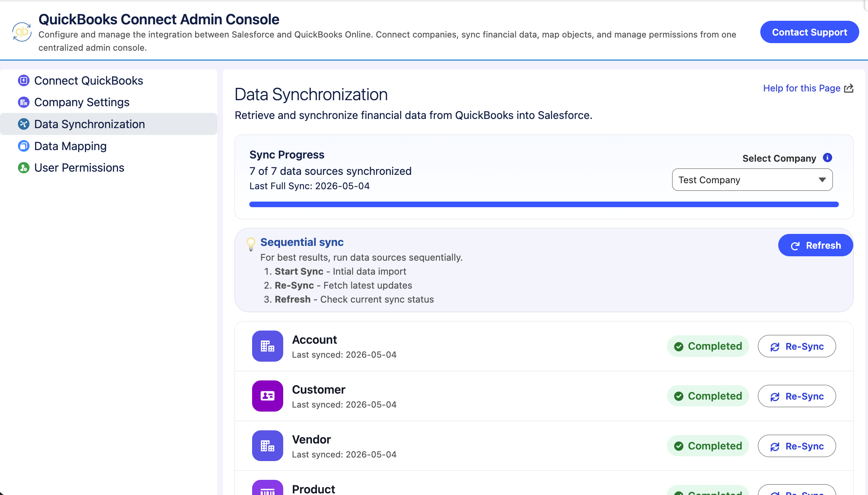The height and width of the screenshot is (495, 868).
Task: Open the Select Company dropdown
Action: pos(752,180)
